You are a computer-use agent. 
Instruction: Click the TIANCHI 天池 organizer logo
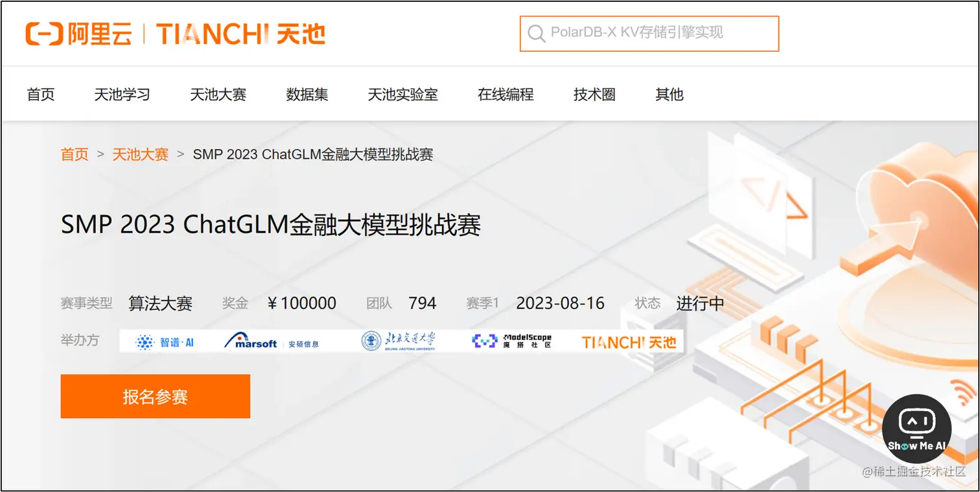click(629, 342)
